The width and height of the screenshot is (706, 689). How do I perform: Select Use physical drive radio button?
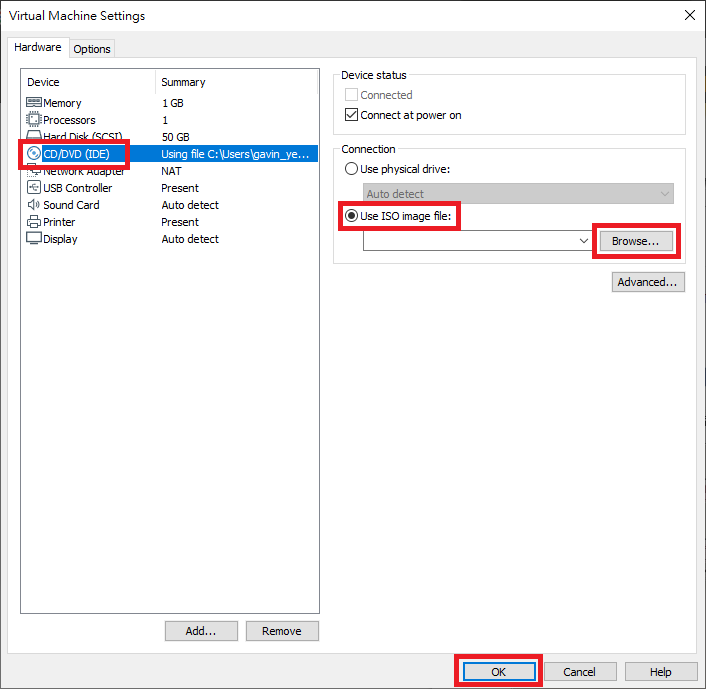tap(351, 169)
